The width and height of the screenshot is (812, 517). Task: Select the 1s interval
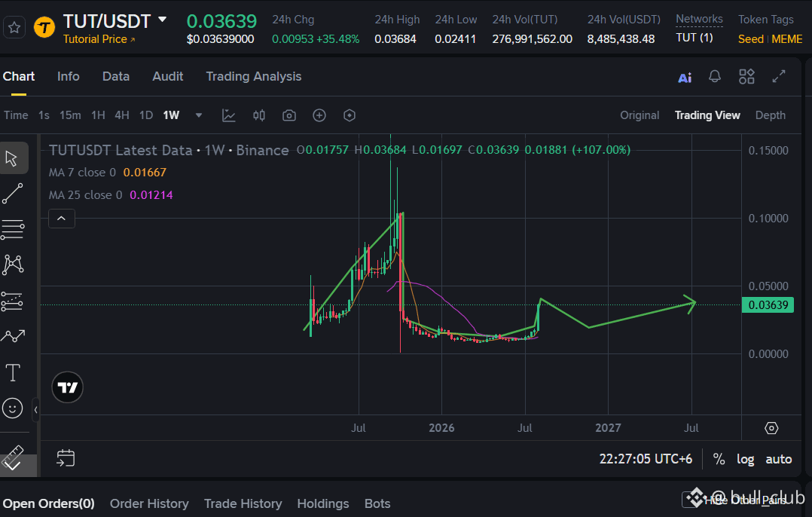(x=44, y=115)
